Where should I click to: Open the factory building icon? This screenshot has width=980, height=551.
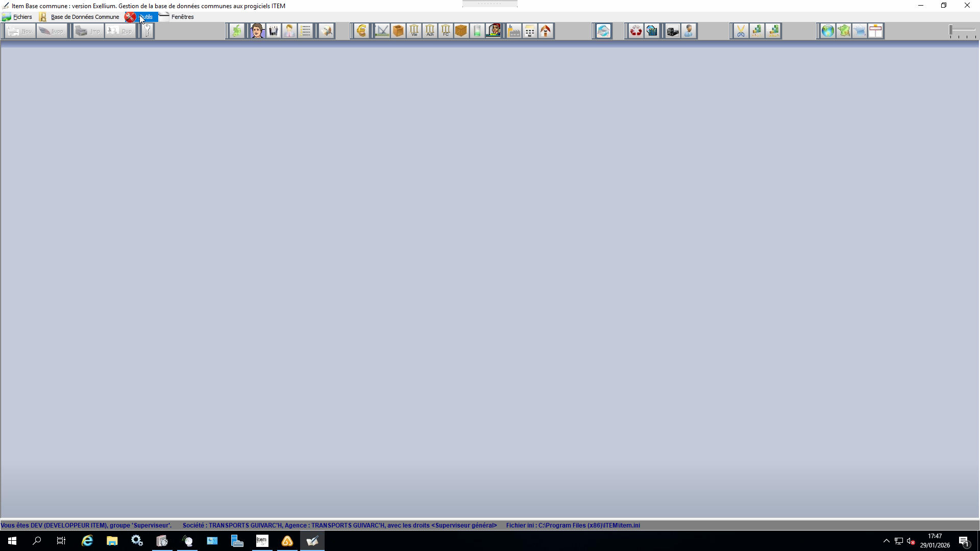click(514, 31)
